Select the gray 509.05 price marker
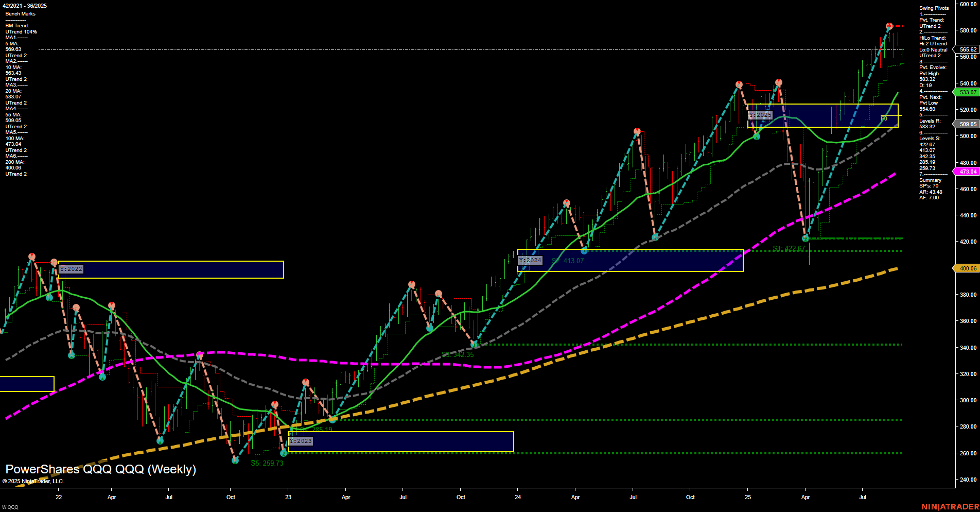Viewport: 980px width, 512px height. coord(967,124)
